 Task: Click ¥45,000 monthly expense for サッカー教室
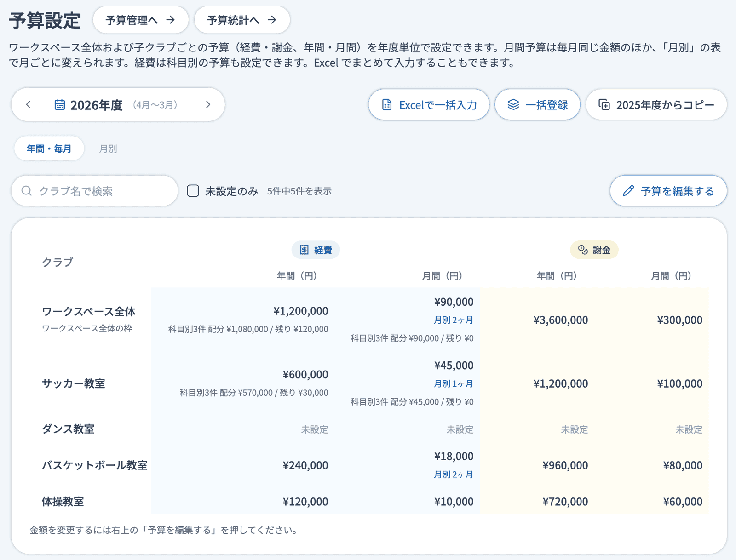[x=454, y=366]
